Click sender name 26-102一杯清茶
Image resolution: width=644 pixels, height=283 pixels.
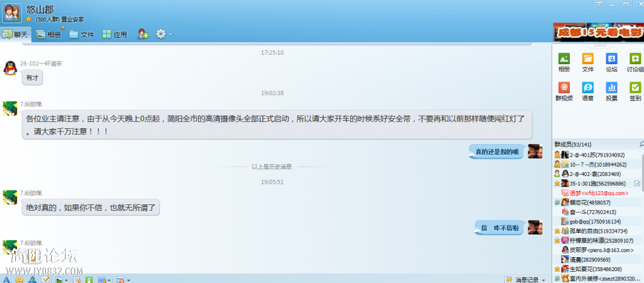[x=41, y=64]
